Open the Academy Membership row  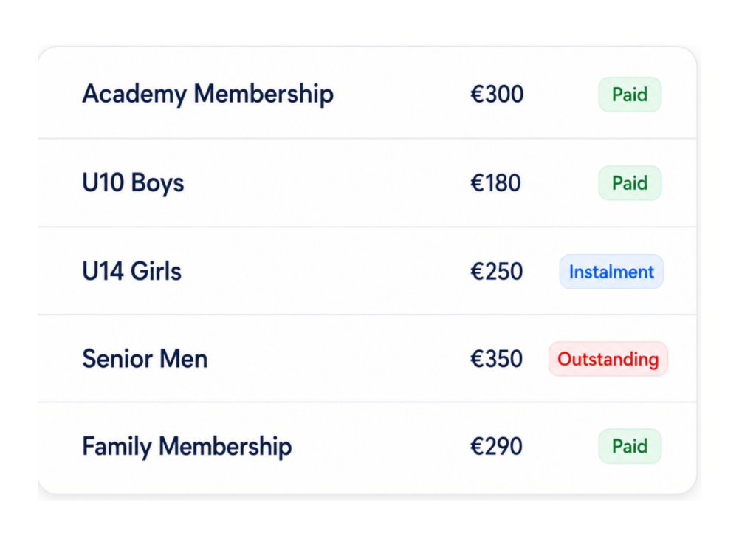tap(368, 93)
